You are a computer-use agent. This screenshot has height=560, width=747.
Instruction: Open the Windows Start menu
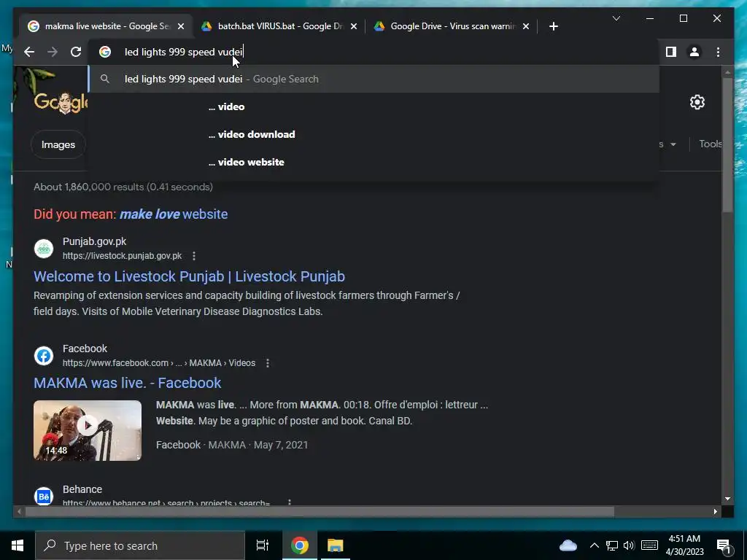(18, 545)
